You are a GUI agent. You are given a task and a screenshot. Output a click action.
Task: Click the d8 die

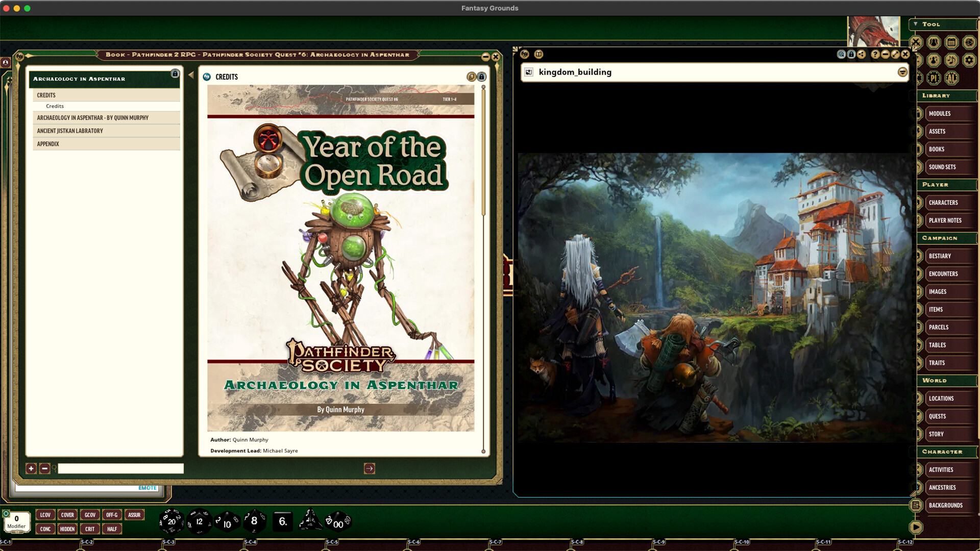[x=254, y=521]
